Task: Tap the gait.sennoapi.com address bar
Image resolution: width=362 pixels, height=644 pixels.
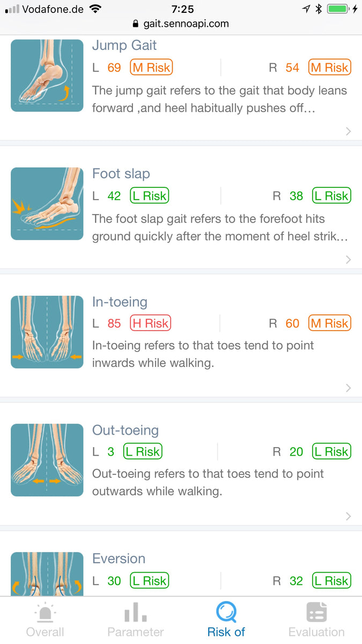Action: click(181, 24)
